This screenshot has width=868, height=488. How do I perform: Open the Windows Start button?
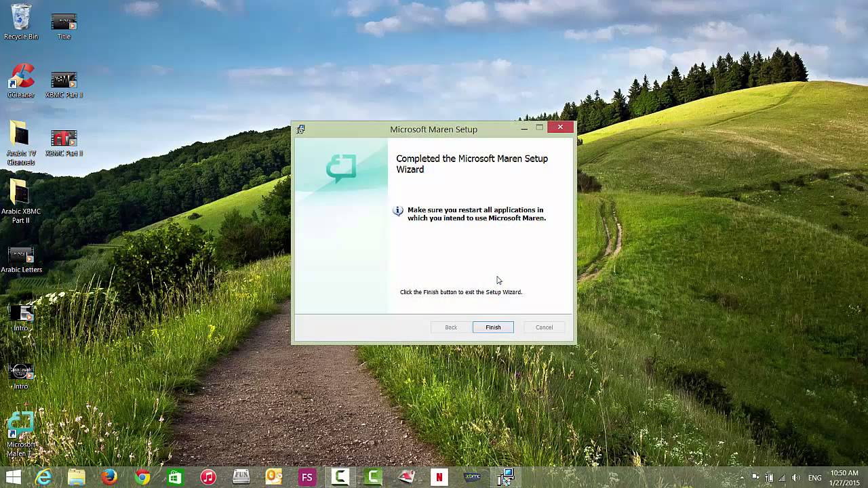(x=13, y=477)
